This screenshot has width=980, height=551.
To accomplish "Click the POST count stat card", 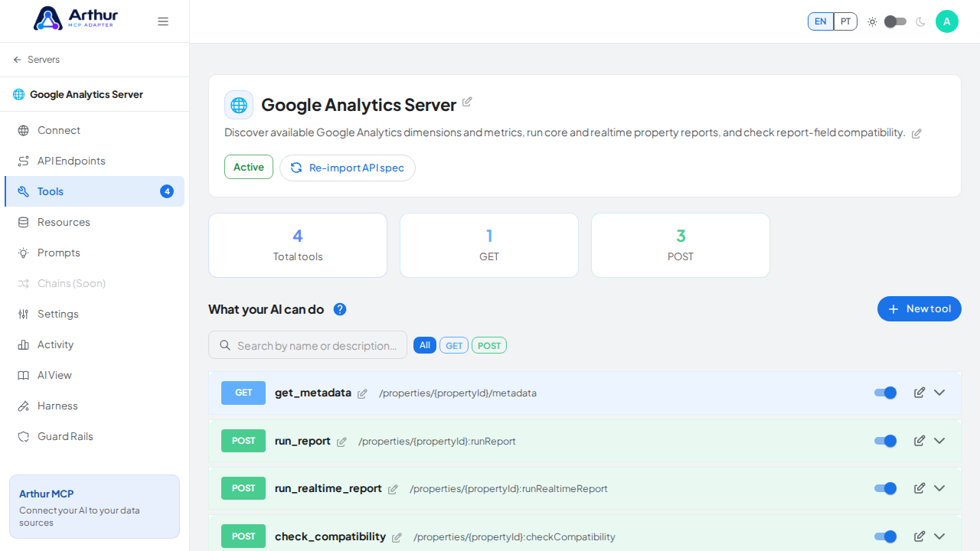I will pos(681,245).
